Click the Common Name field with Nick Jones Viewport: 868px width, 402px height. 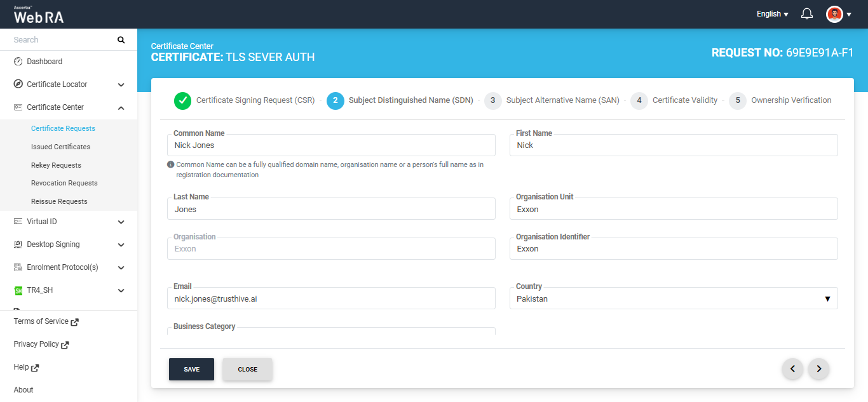pos(331,145)
